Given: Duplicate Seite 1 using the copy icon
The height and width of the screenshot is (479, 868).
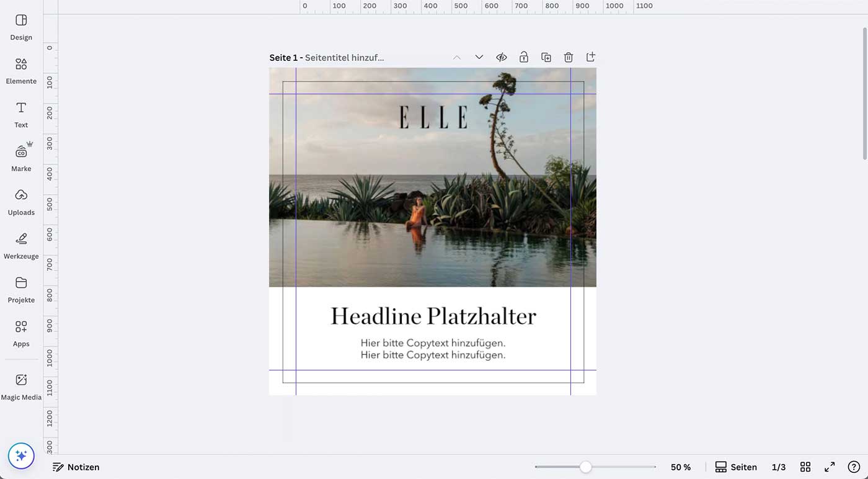Looking at the screenshot, I should pyautogui.click(x=546, y=56).
